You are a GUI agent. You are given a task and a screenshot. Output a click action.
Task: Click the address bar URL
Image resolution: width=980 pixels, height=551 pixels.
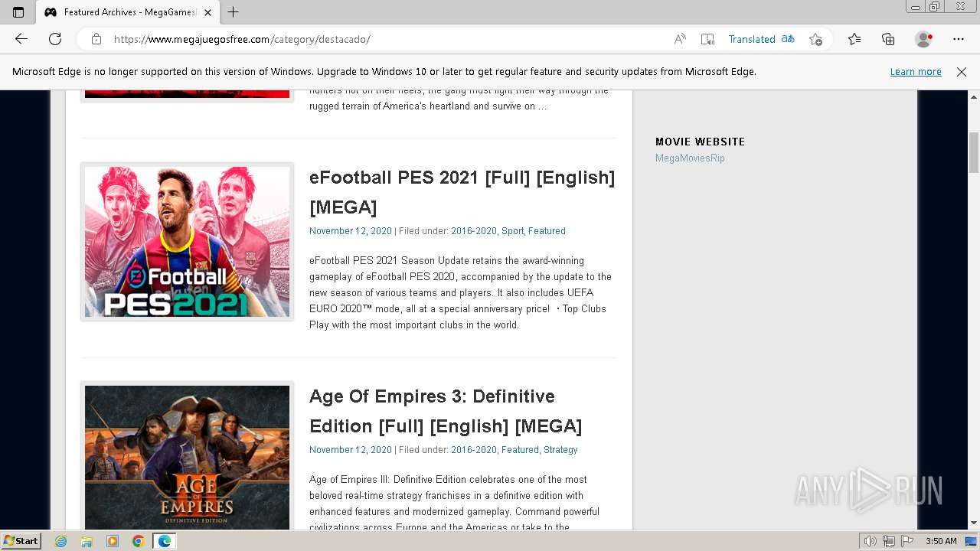click(x=242, y=39)
